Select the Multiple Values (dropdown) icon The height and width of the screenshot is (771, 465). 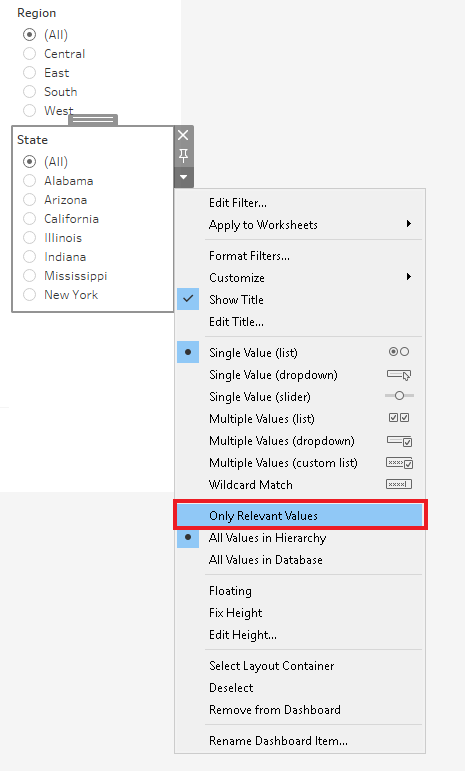[x=399, y=441]
